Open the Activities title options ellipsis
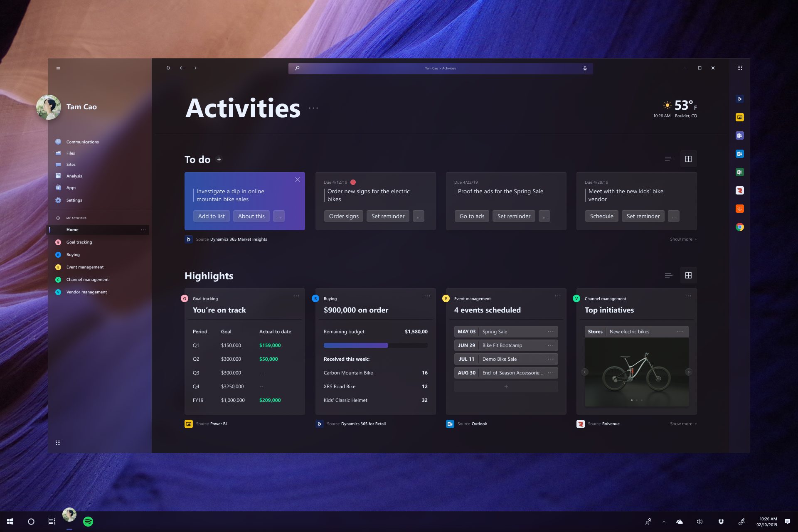Image resolution: width=798 pixels, height=532 pixels. pos(313,108)
